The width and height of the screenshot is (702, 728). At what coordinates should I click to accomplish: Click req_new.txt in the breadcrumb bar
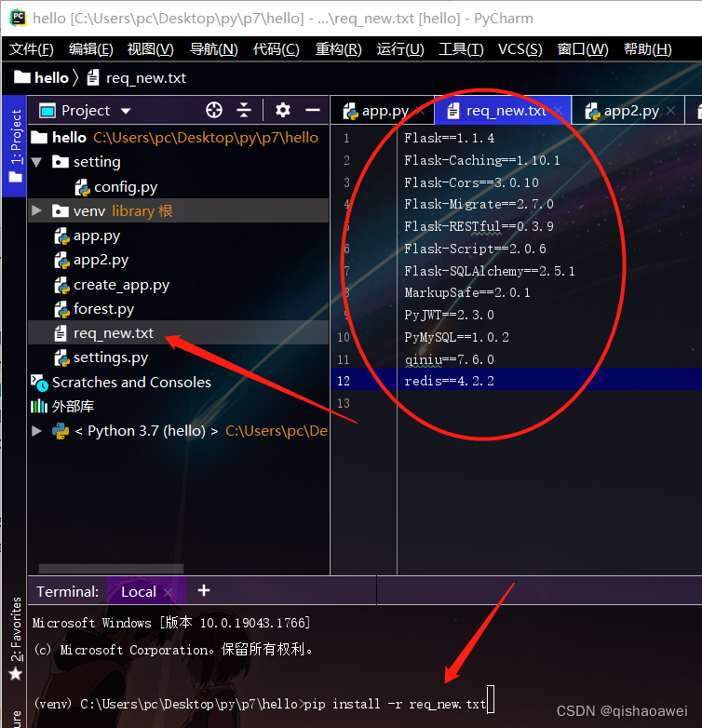pyautogui.click(x=146, y=77)
